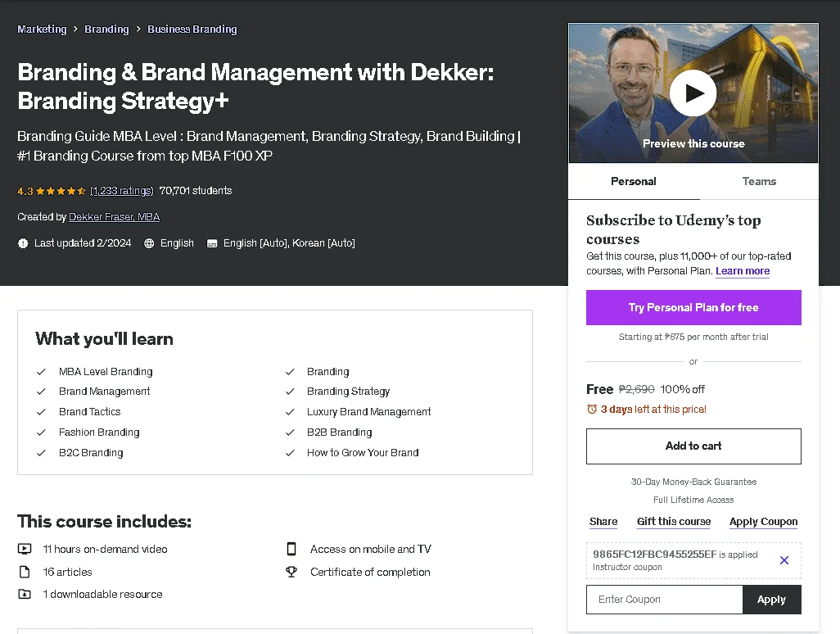Click the 4.3 rating number
The image size is (840, 634).
[x=25, y=191]
